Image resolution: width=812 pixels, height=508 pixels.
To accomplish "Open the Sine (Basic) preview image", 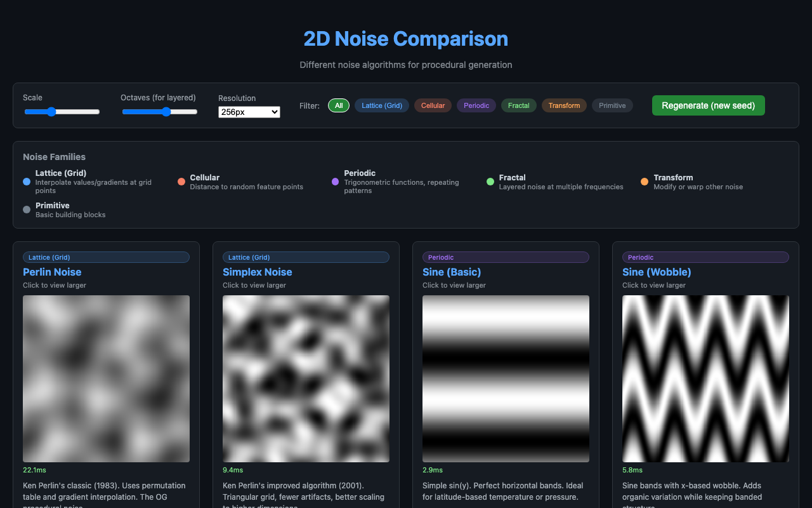I will [506, 378].
